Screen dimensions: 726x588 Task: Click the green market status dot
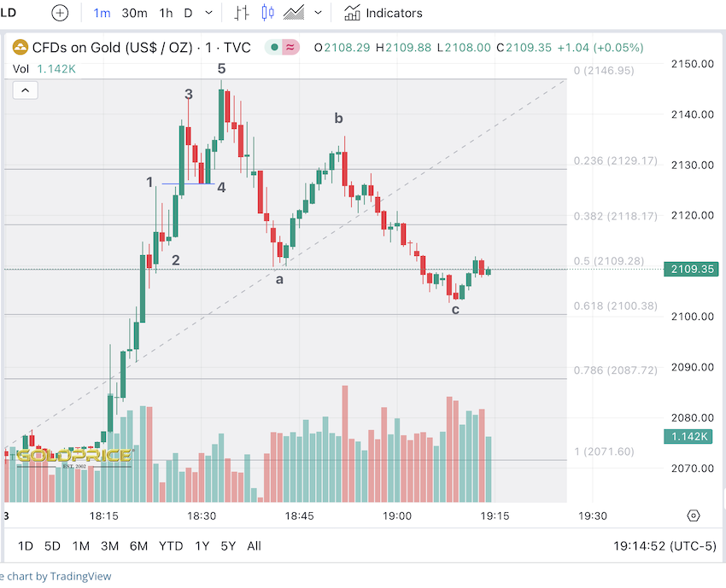[274, 47]
